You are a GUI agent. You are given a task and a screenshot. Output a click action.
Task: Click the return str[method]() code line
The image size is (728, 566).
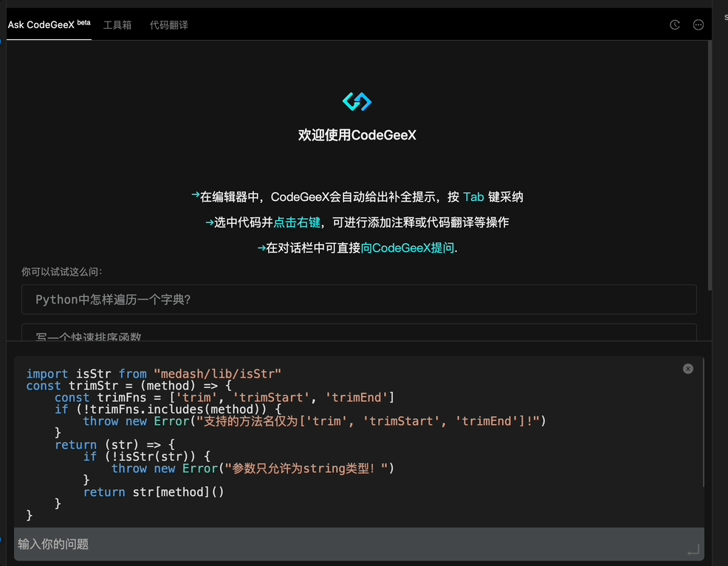click(x=154, y=492)
